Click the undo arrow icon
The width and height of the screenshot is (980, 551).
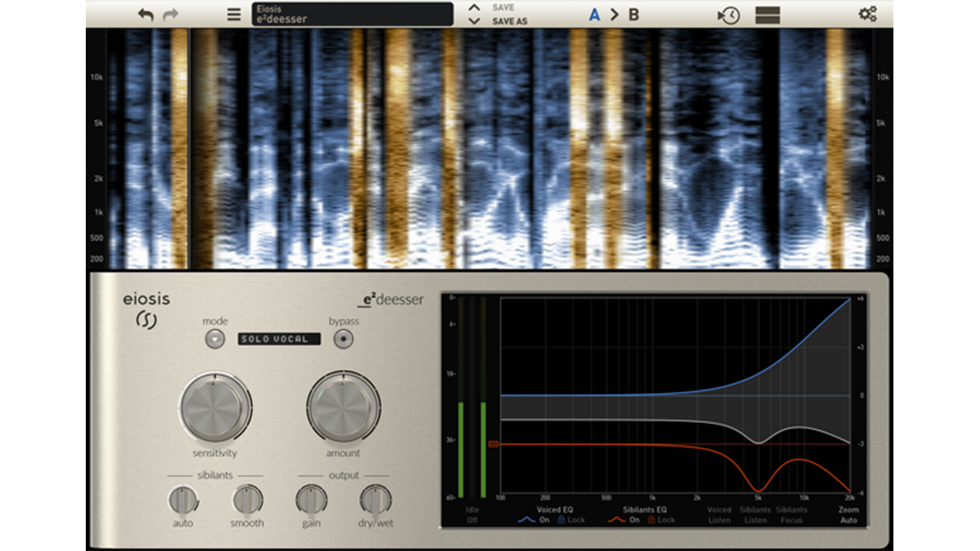[x=146, y=14]
